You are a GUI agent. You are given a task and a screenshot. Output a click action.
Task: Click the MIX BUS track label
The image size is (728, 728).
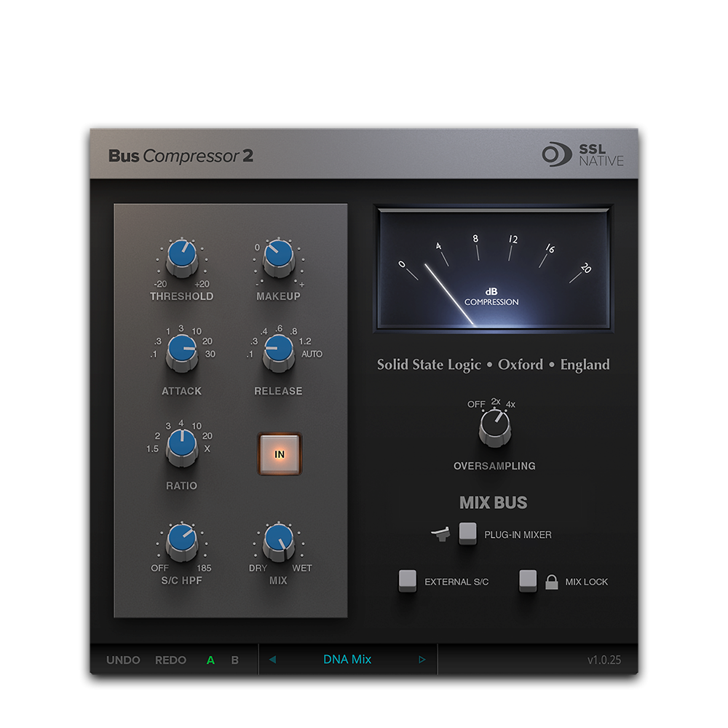[x=493, y=502]
